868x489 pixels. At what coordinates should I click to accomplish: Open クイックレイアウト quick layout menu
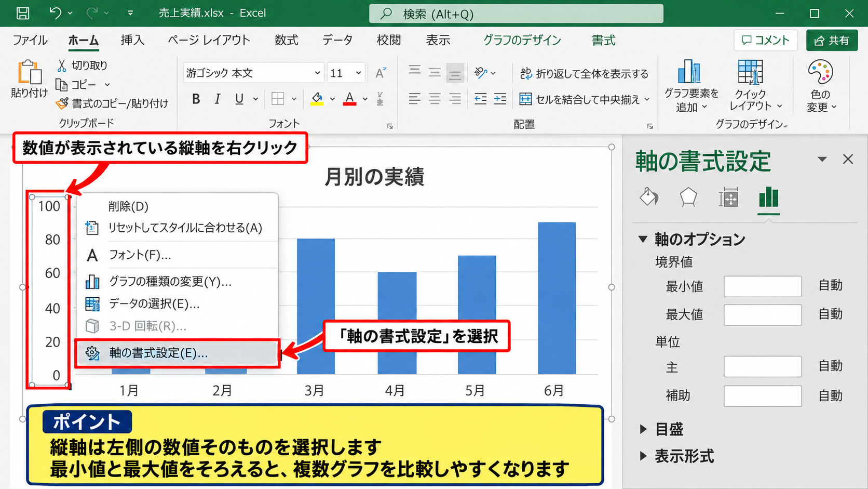(754, 86)
